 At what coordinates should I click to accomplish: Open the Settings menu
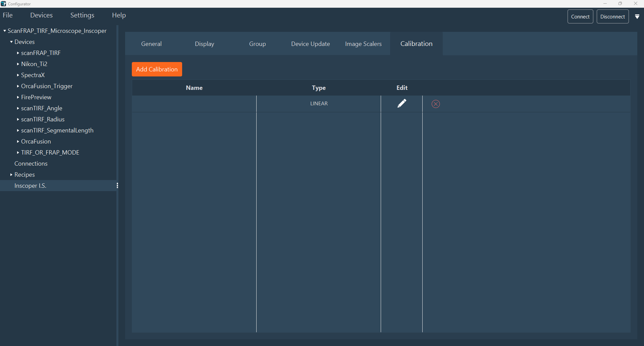pyautogui.click(x=82, y=15)
